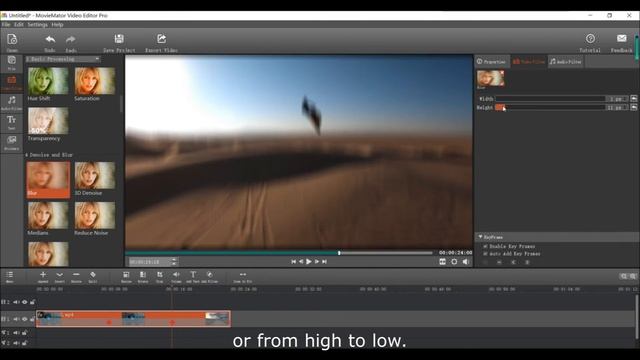The height and width of the screenshot is (360, 640).
Task: Step one frame backward
Action: [x=301, y=262]
